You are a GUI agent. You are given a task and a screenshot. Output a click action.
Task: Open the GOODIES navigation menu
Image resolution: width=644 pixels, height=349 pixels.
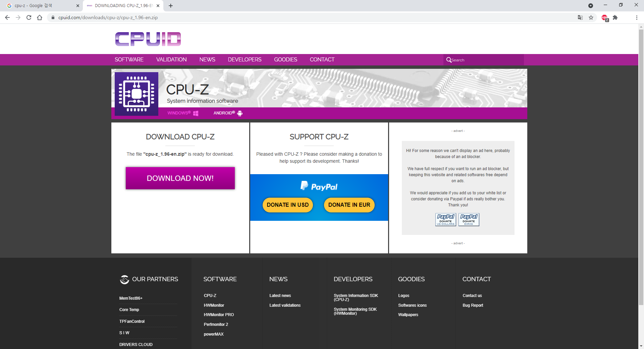[x=285, y=59]
